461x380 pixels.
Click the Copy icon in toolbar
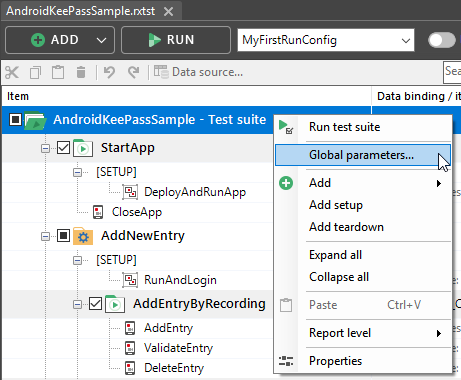click(x=35, y=72)
